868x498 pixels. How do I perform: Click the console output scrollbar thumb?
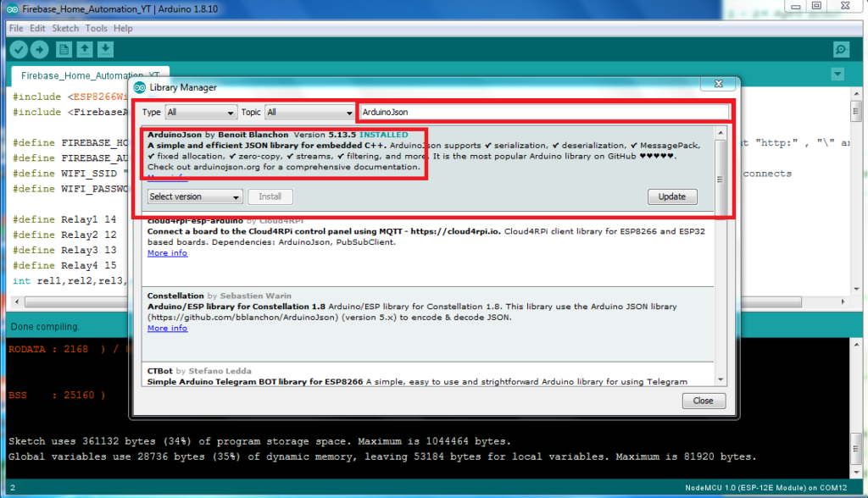(x=856, y=449)
